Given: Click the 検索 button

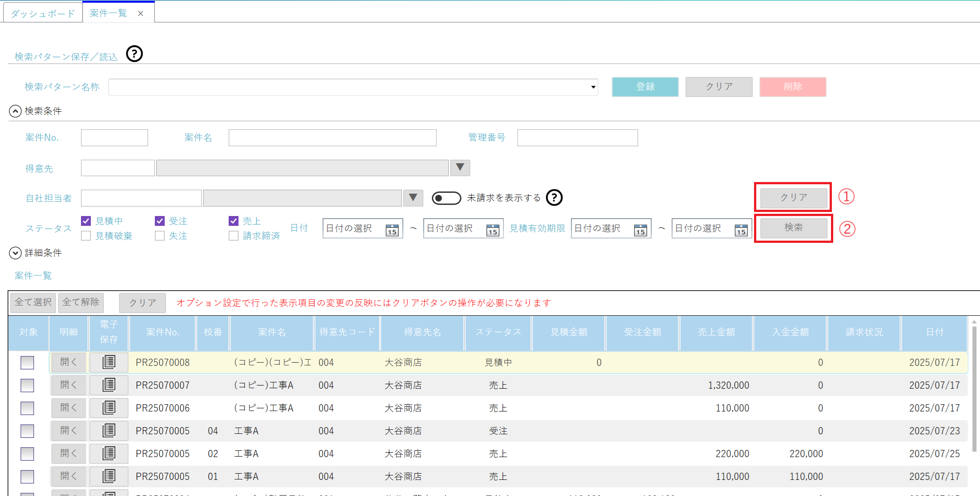Looking at the screenshot, I should tap(794, 228).
